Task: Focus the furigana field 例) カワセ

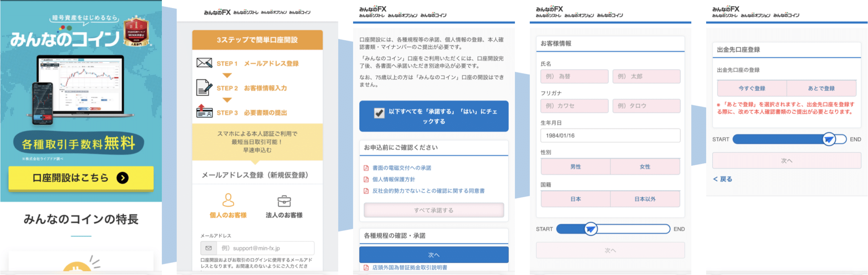Action: [x=574, y=106]
